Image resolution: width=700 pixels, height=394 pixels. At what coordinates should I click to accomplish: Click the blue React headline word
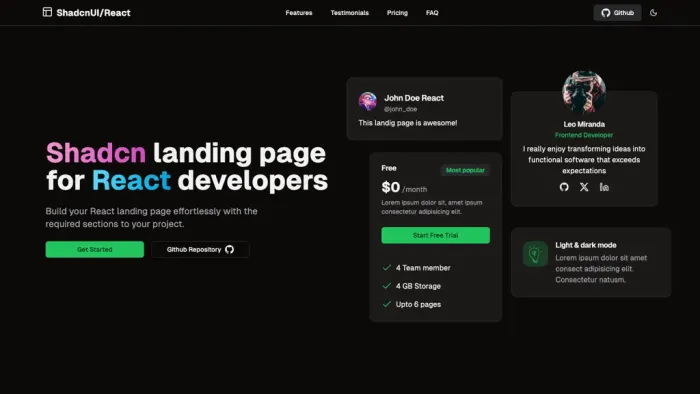131,180
